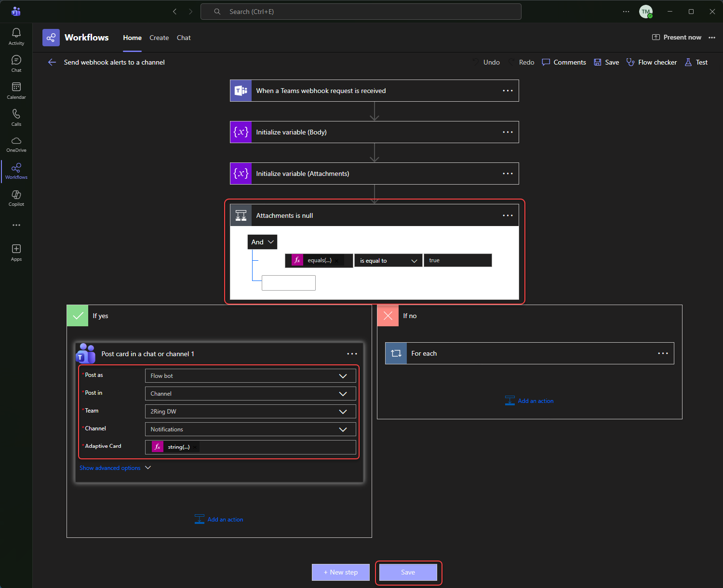The image size is (723, 588).
Task: Open For each step ellipsis menu
Action: pyautogui.click(x=663, y=353)
